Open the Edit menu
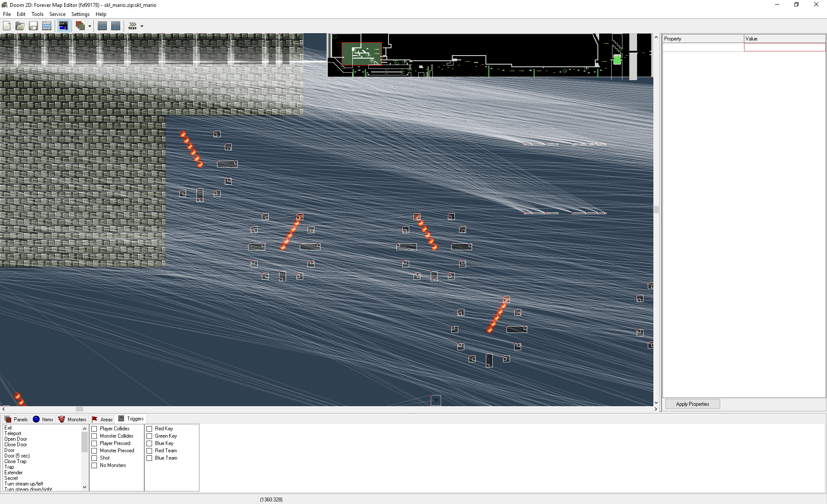827x504 pixels. point(21,14)
